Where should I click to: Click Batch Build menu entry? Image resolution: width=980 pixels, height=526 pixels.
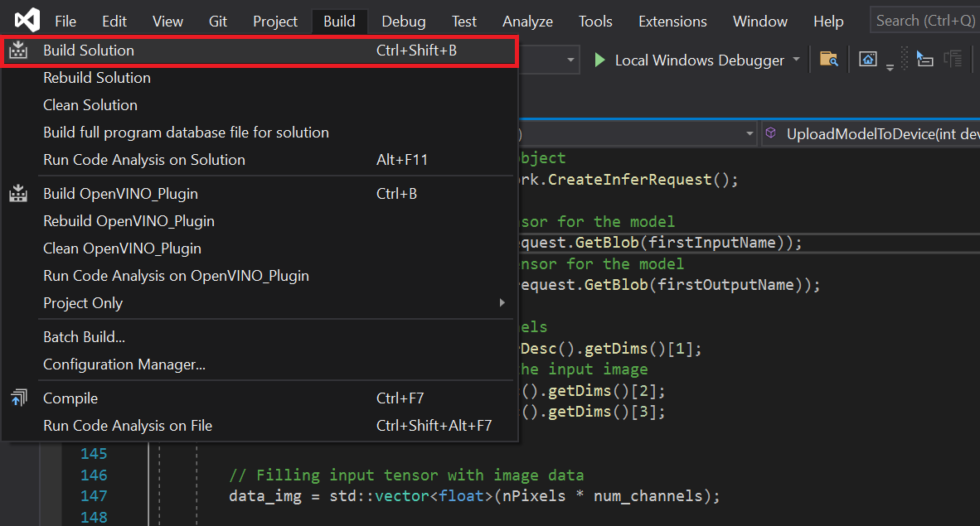84,337
